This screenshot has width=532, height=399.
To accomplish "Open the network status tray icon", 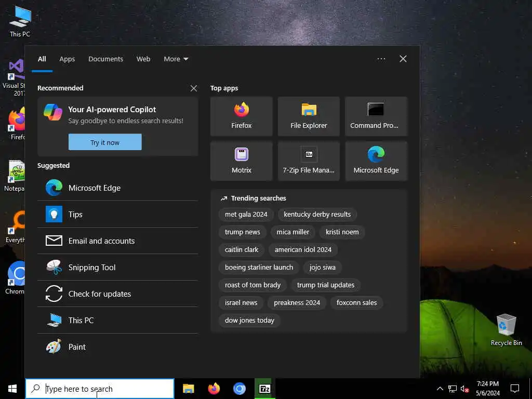I will (453, 389).
